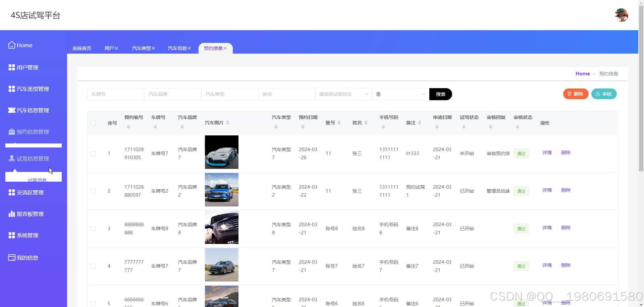The height and width of the screenshot is (307, 644).
Task: Sort by 预约编号 column arrows
Action: 128,127
